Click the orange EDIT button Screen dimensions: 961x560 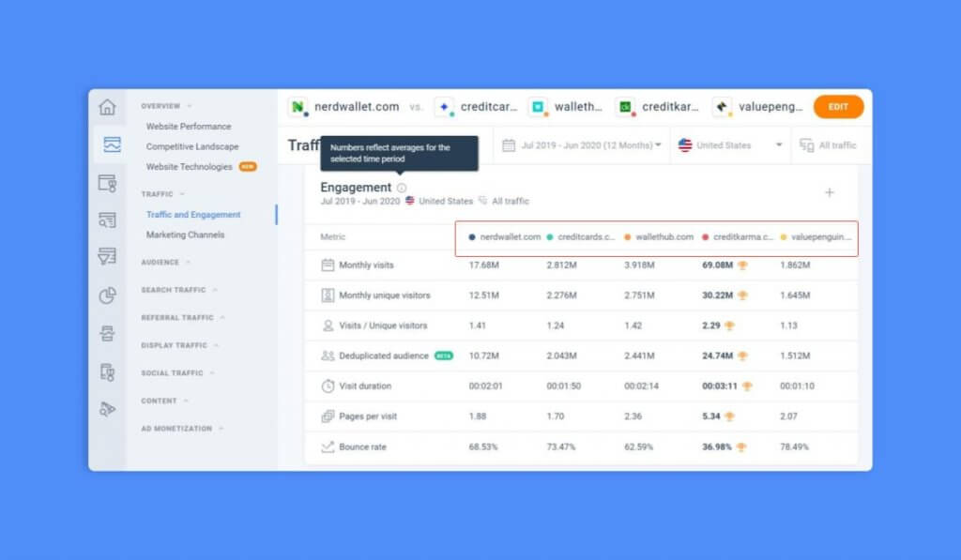coord(838,107)
